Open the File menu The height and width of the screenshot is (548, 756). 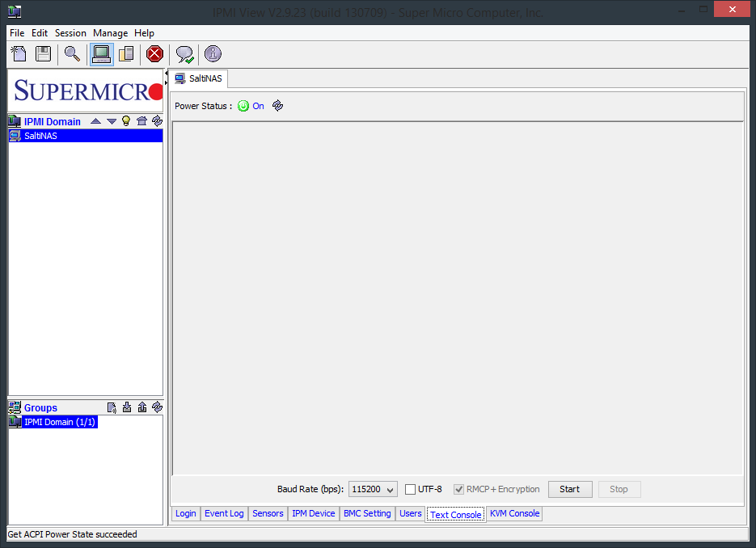(17, 33)
